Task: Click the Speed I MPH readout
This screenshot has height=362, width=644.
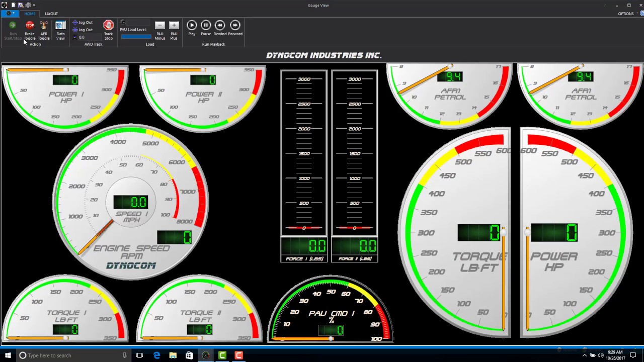Action: (x=131, y=202)
